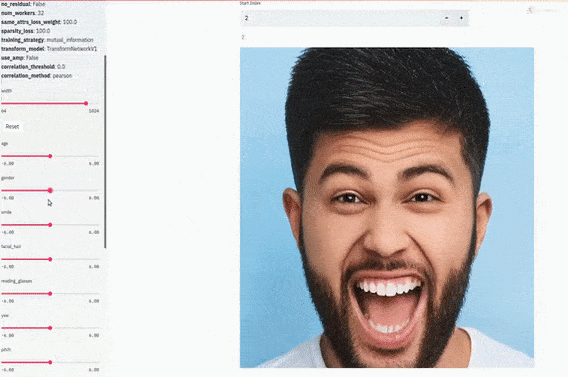Click the 'no_residual: False' text
Viewport: 568px width, 377px height.
point(23,4)
